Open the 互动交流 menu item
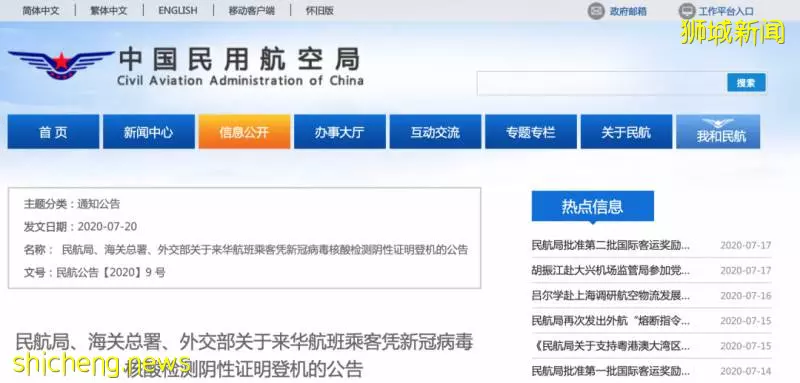This screenshot has width=800, height=383. tap(435, 132)
